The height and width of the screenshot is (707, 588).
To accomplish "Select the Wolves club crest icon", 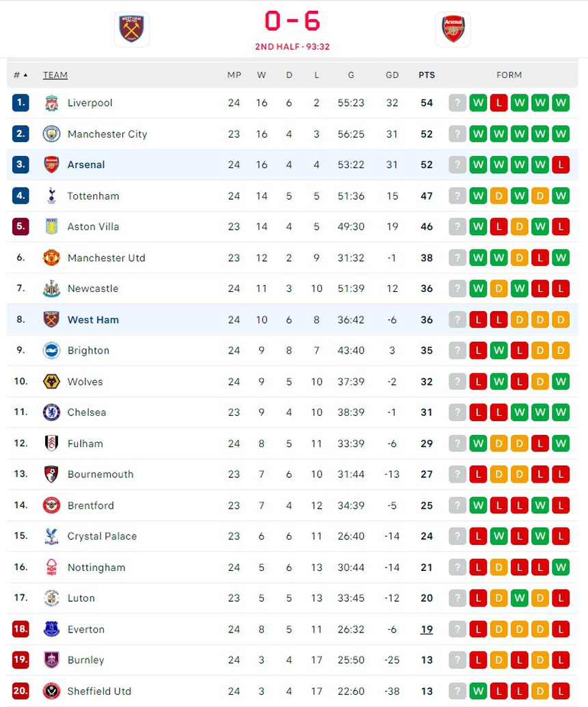I will pyautogui.click(x=52, y=382).
